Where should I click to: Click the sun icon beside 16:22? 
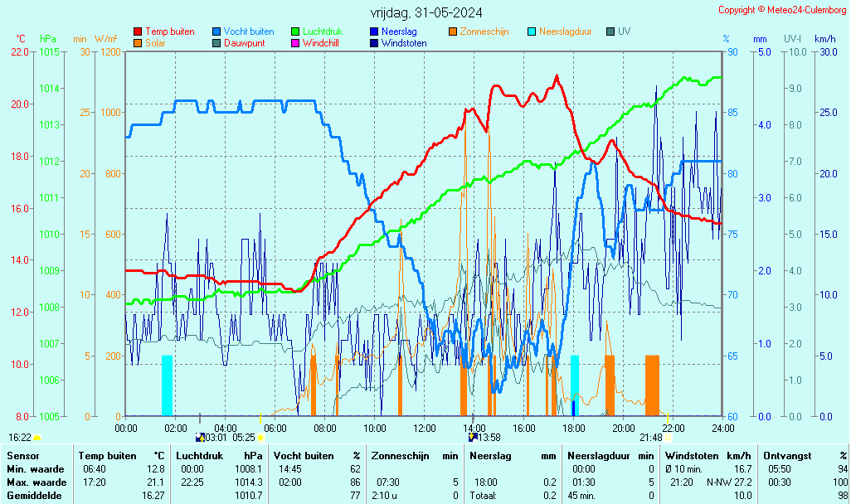tap(36, 437)
